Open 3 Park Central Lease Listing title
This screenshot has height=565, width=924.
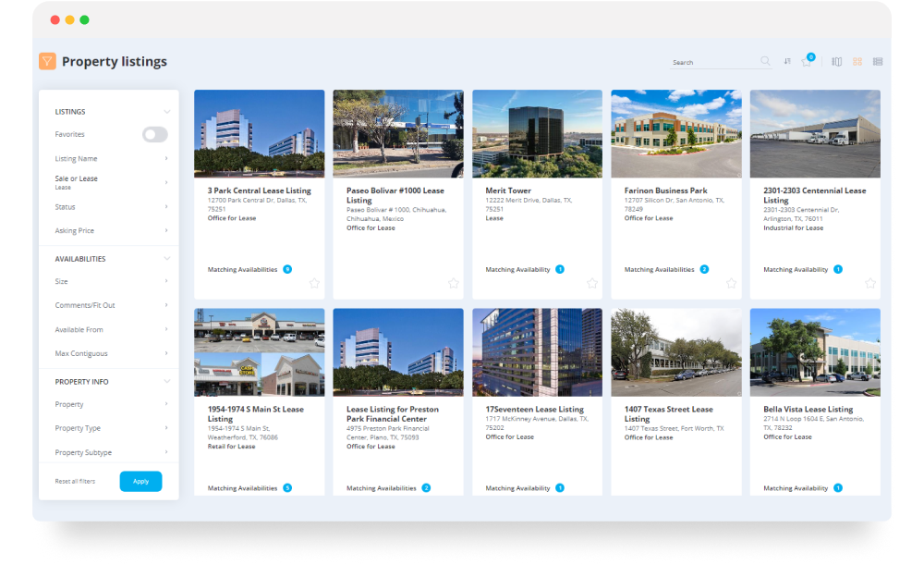coord(260,190)
